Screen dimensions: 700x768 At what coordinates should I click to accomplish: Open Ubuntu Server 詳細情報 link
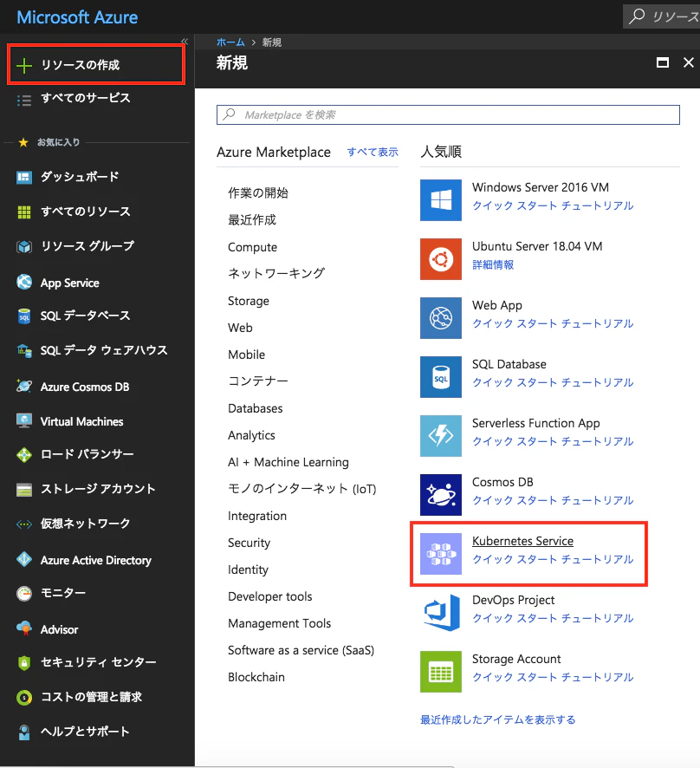[x=493, y=265]
